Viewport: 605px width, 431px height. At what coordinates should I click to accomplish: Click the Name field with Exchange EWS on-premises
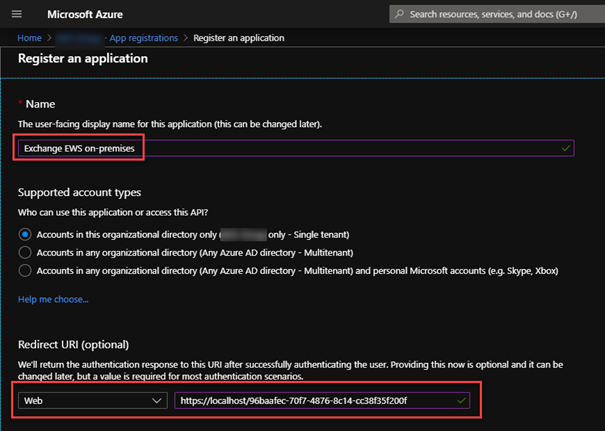coord(296,148)
